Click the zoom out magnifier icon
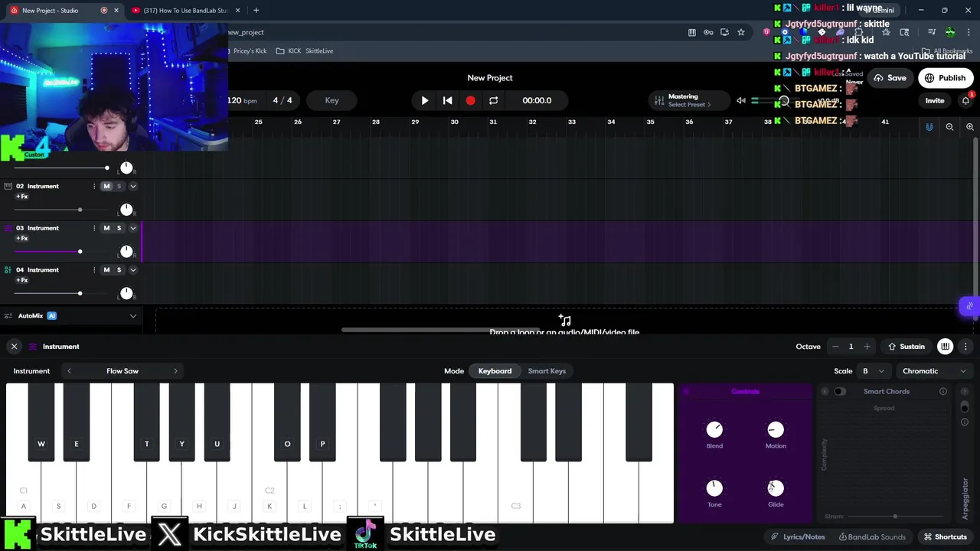Image resolution: width=980 pixels, height=551 pixels. [949, 127]
